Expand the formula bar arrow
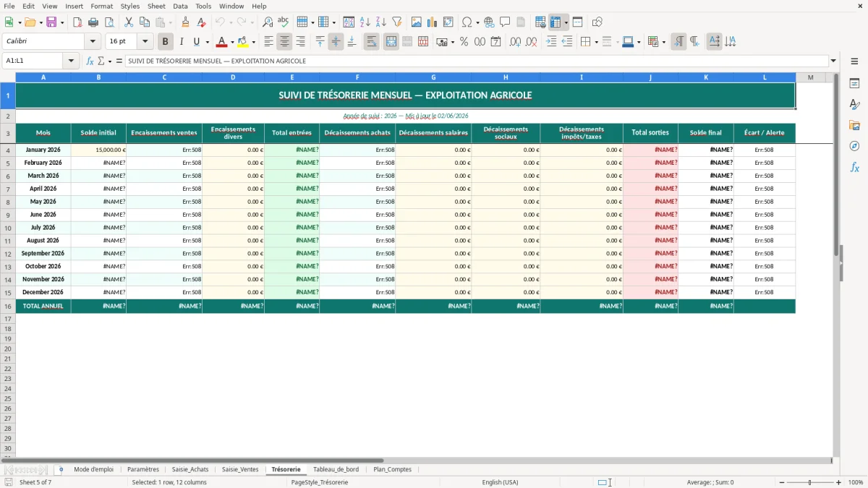Viewport: 868px width, 488px height. pos(833,61)
